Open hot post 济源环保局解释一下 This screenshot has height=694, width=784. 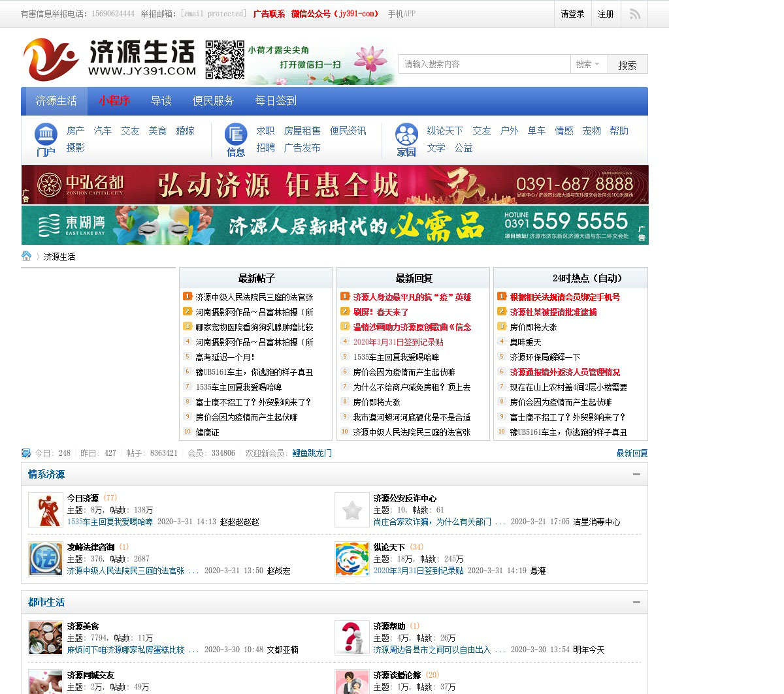[545, 357]
